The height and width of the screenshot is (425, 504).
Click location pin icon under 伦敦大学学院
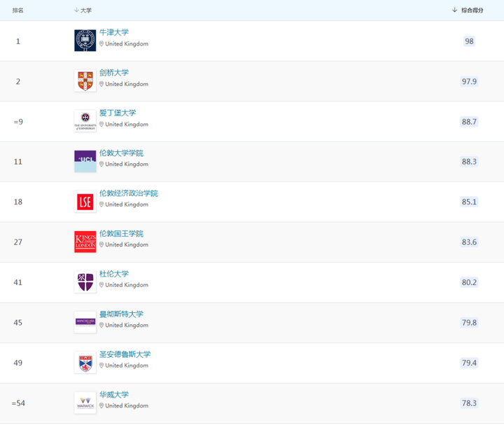pos(101,164)
